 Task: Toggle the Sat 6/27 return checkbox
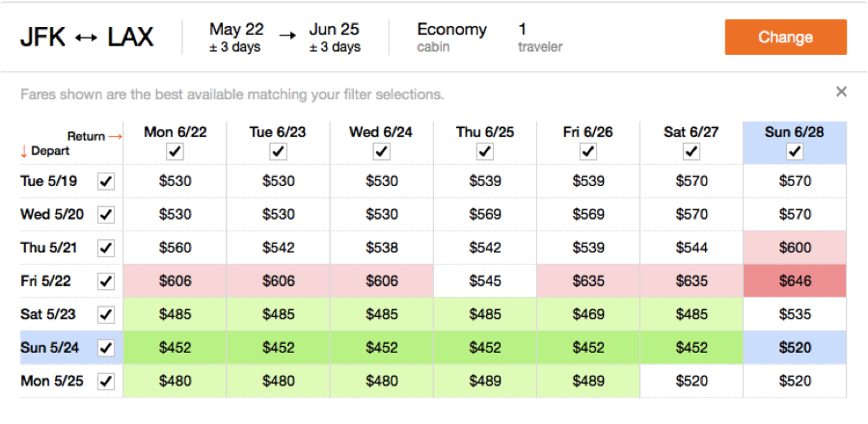click(692, 151)
